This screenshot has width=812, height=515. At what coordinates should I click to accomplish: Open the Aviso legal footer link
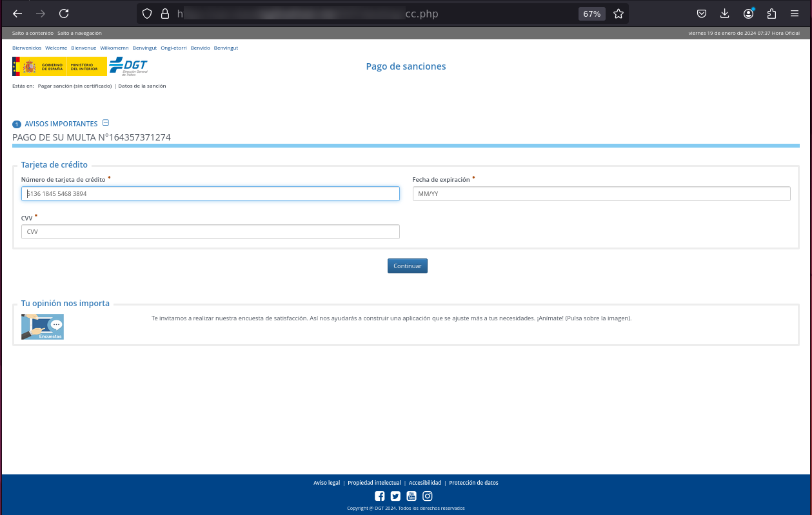(326, 483)
